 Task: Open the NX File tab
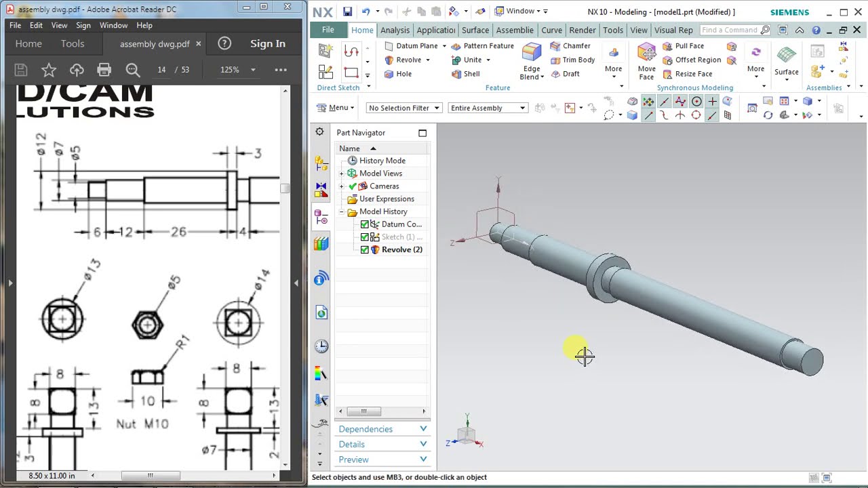coord(328,30)
